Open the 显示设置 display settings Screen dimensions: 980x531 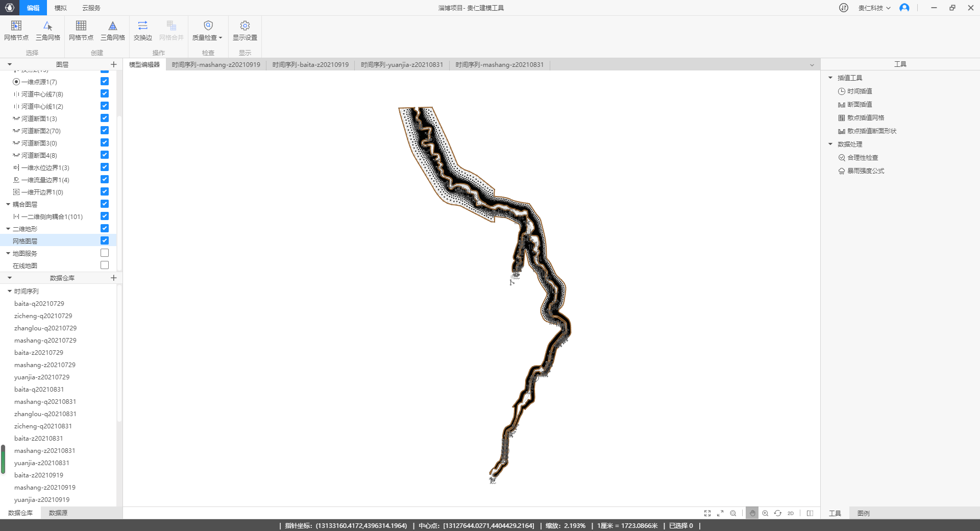(x=244, y=30)
